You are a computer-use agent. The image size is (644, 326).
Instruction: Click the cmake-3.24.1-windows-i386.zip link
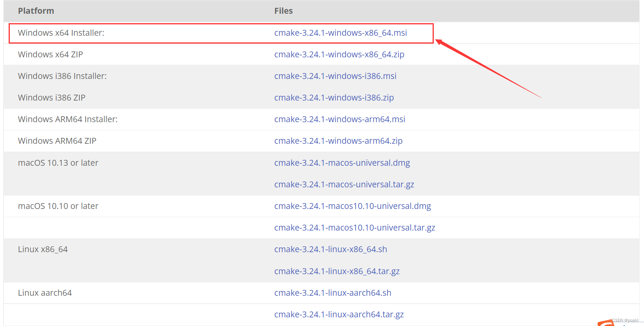(x=334, y=98)
